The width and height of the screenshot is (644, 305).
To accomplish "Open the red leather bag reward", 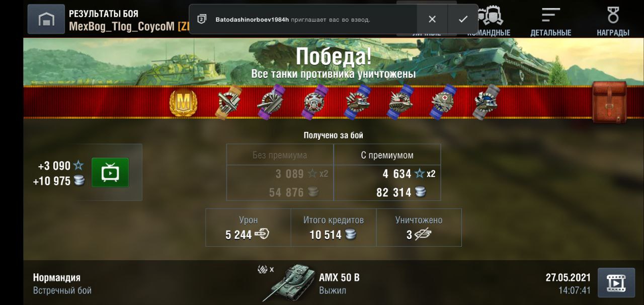I will pyautogui.click(x=610, y=102).
